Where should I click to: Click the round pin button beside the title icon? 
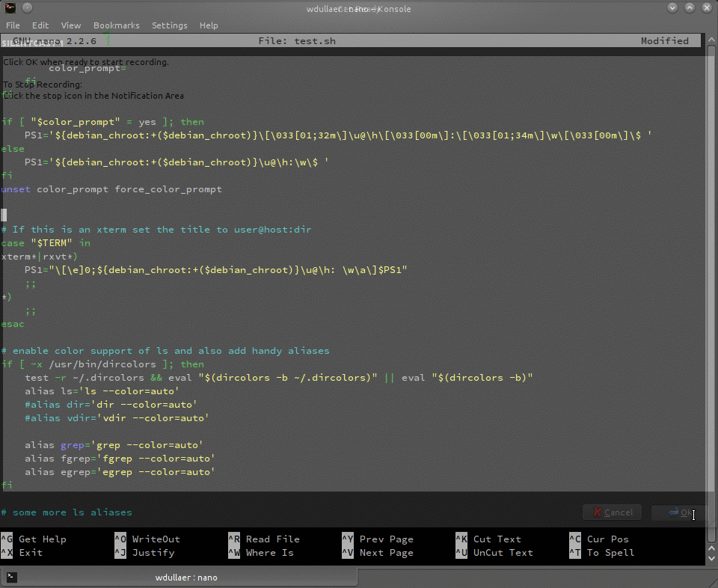pyautogui.click(x=28, y=7)
